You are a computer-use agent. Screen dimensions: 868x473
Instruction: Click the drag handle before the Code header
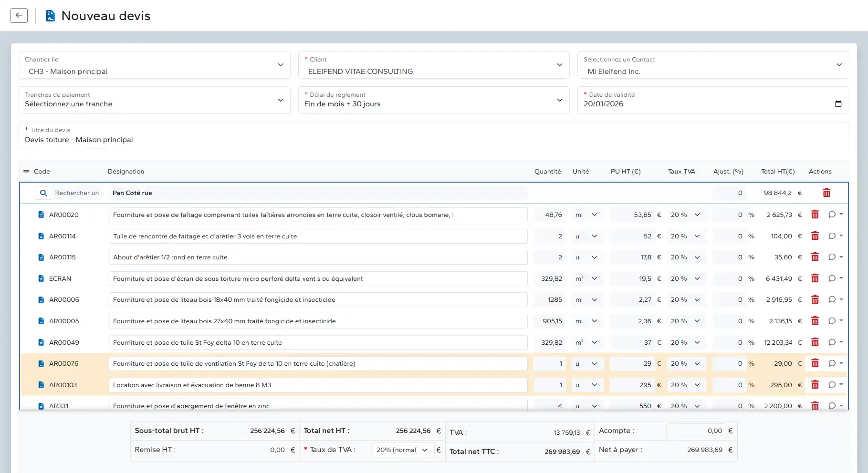pos(26,171)
